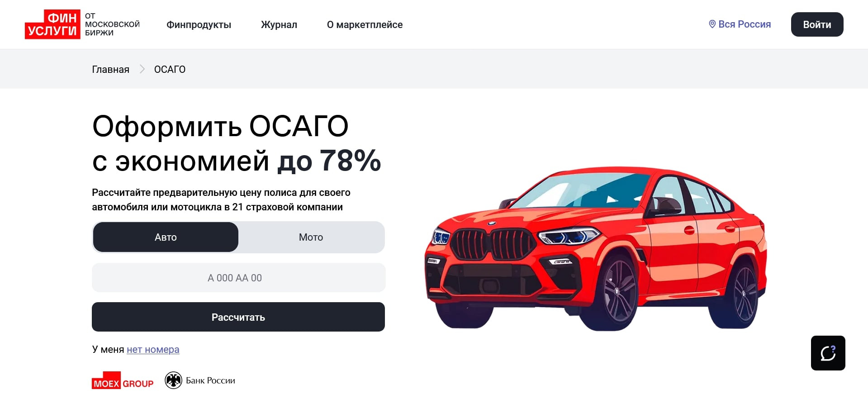This screenshot has width=868, height=413.
Task: Click the Войти button
Action: click(817, 24)
